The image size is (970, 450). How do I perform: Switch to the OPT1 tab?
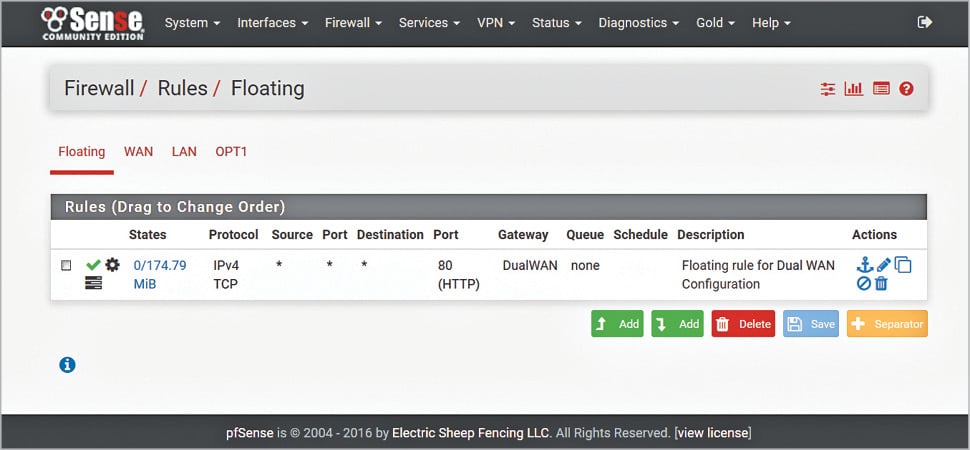[231, 152]
